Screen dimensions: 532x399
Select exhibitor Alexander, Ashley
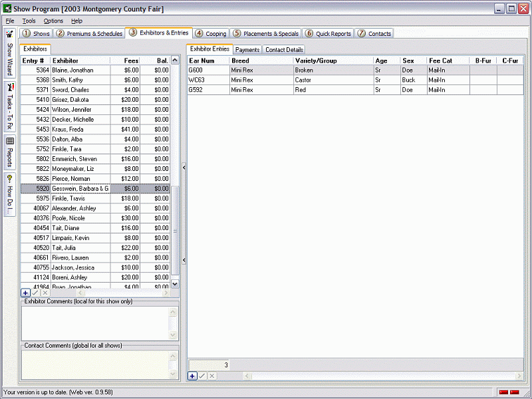(95, 208)
